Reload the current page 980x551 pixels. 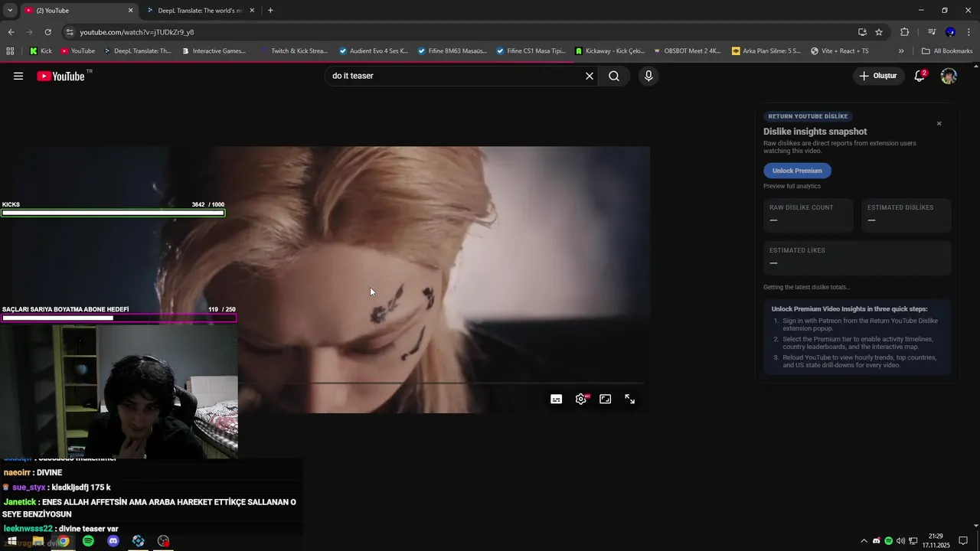pyautogui.click(x=47, y=32)
